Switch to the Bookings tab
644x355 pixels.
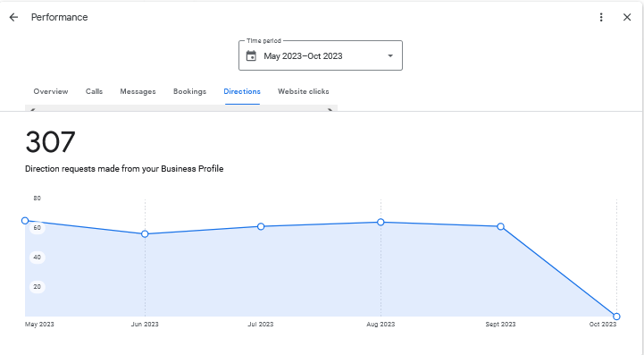189,91
